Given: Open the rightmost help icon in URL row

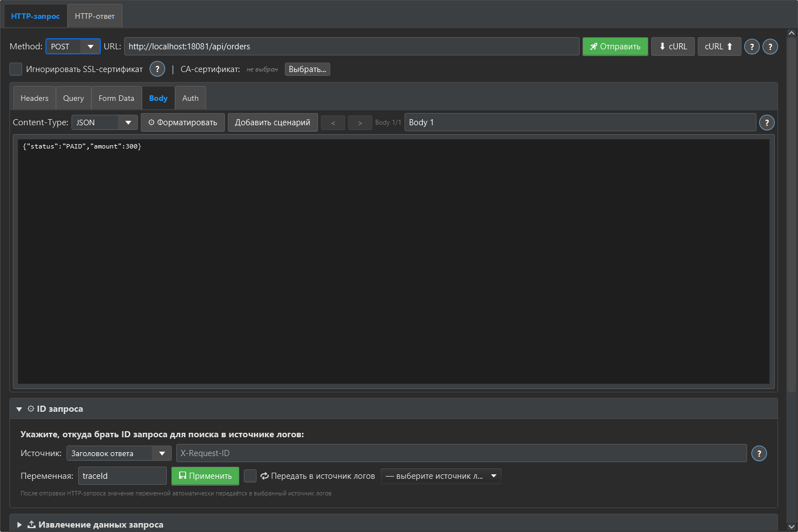Looking at the screenshot, I should pyautogui.click(x=770, y=47).
